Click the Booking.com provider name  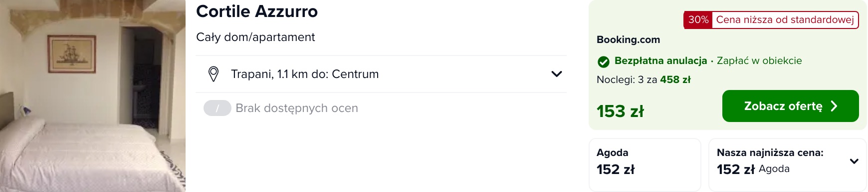[628, 39]
